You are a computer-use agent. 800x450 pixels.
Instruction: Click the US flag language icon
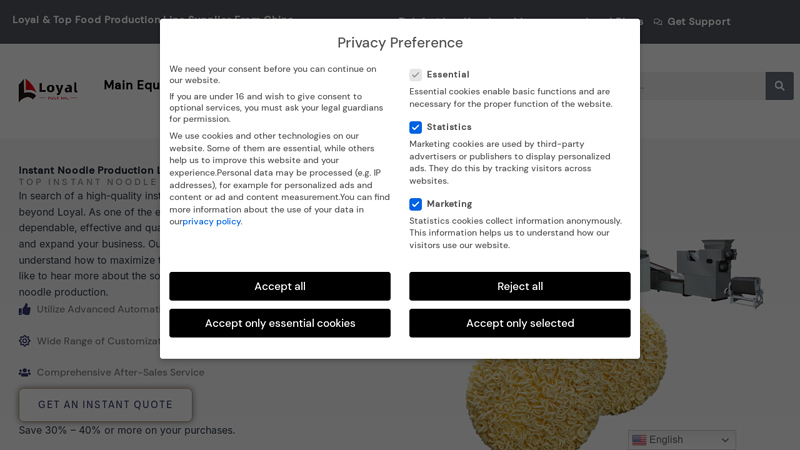click(639, 440)
